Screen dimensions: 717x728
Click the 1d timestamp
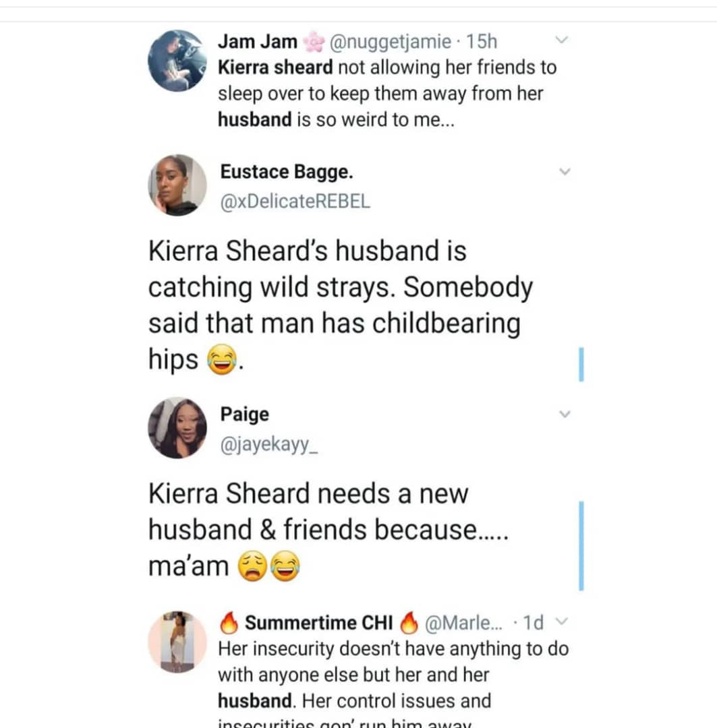pyautogui.click(x=533, y=623)
